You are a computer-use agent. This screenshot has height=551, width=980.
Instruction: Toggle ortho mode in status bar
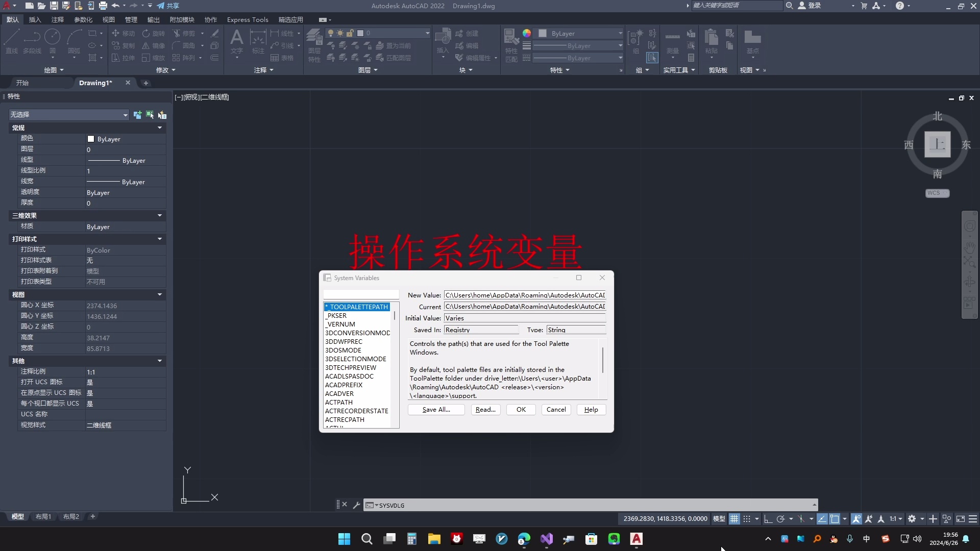pyautogui.click(x=768, y=519)
